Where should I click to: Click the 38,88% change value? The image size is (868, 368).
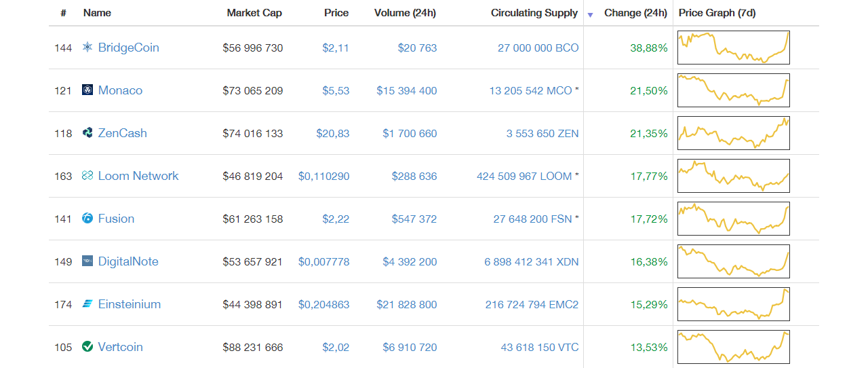tap(649, 48)
